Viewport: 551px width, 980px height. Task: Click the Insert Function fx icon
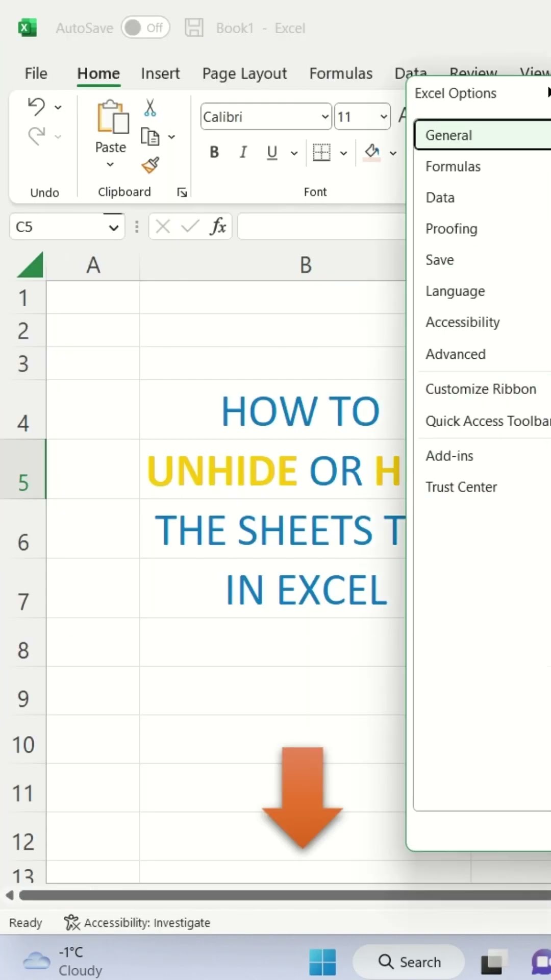pos(218,226)
